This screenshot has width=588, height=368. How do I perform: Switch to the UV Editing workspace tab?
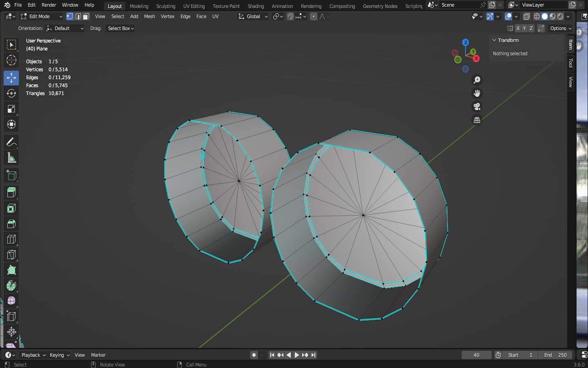click(x=194, y=6)
